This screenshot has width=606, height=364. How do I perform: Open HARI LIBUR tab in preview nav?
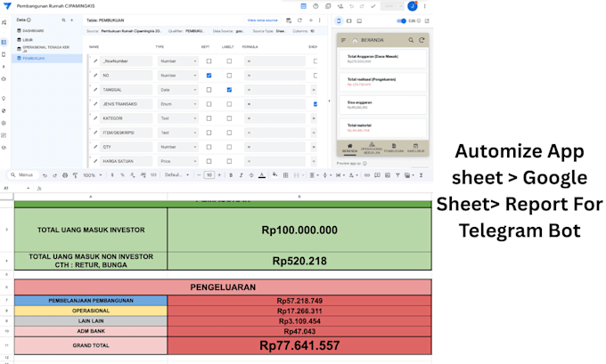[x=415, y=149]
